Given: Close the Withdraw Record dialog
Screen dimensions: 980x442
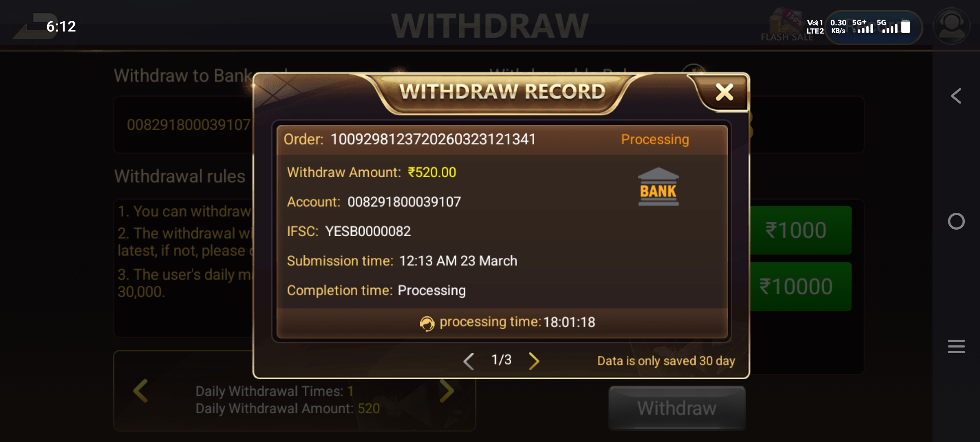Looking at the screenshot, I should [x=724, y=92].
